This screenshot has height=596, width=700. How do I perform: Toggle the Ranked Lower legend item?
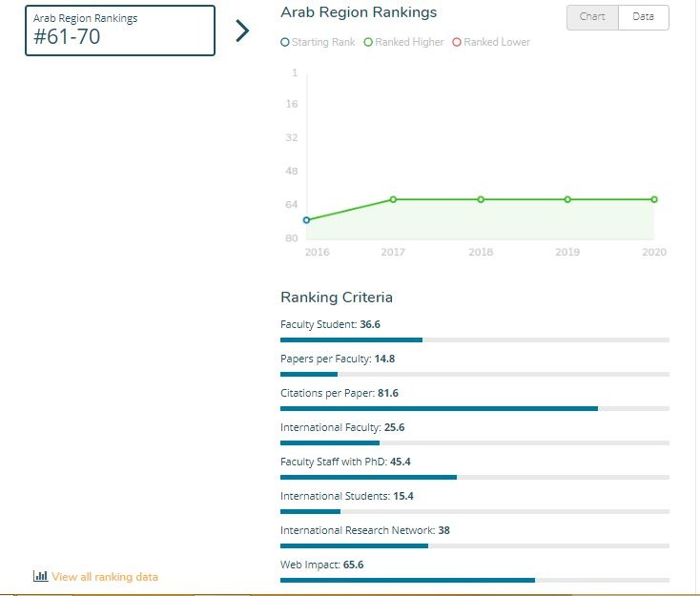[x=491, y=43]
